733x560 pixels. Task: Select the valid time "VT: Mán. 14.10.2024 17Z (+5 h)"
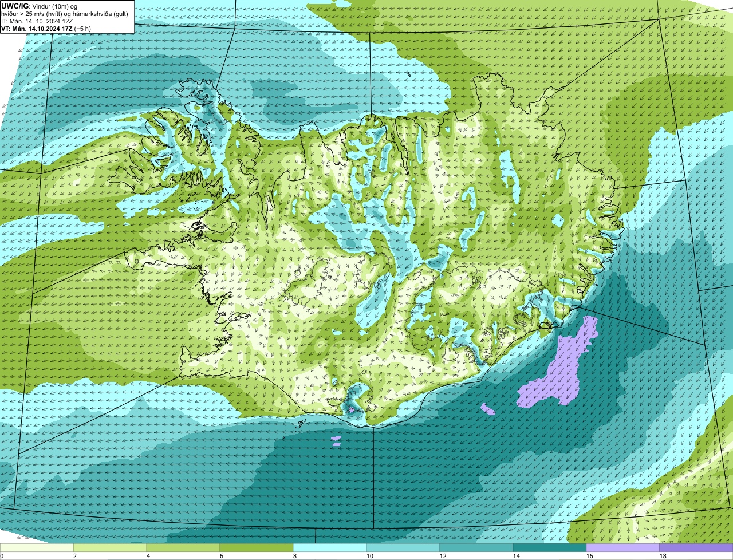[46, 28]
